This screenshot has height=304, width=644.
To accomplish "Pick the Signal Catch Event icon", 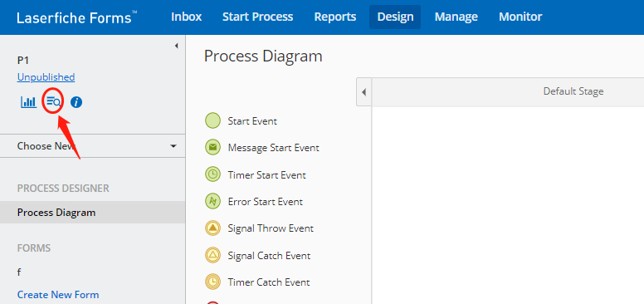I will 212,255.
